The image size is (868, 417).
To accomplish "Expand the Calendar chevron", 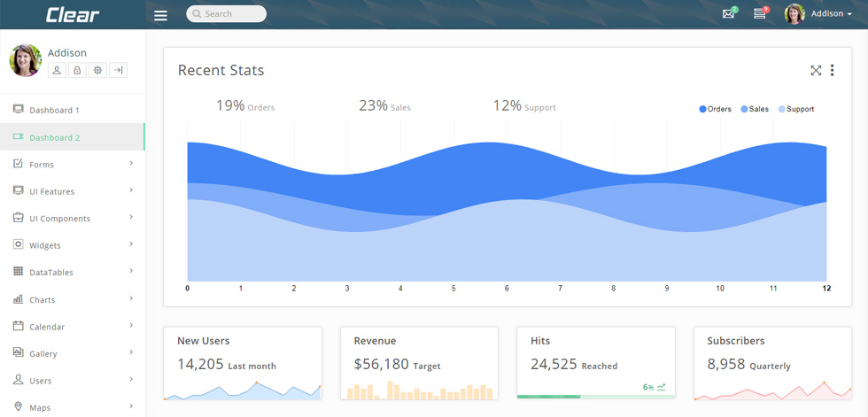I will pyautogui.click(x=131, y=325).
